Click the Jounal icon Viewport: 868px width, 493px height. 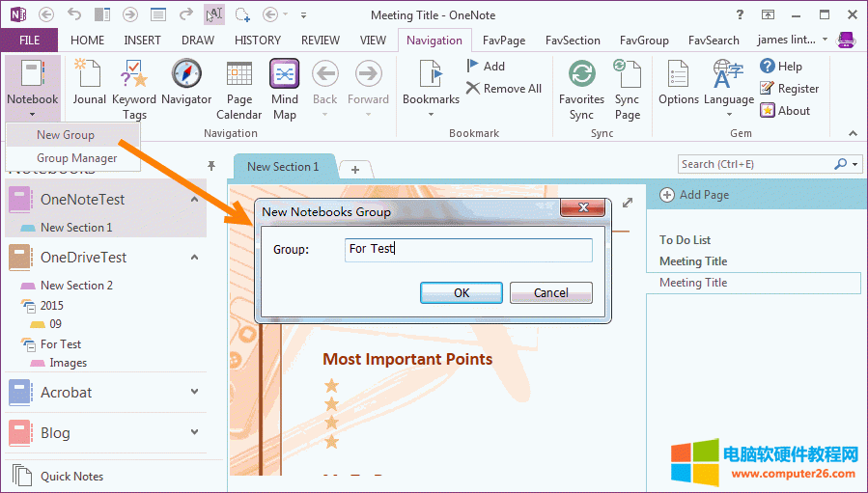(89, 82)
